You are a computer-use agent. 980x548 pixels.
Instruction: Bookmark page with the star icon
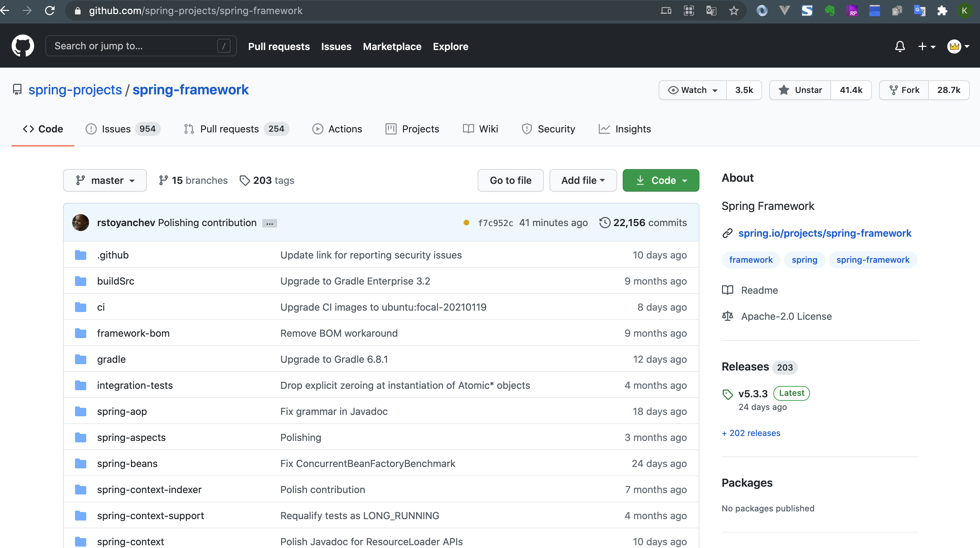[x=734, y=11]
